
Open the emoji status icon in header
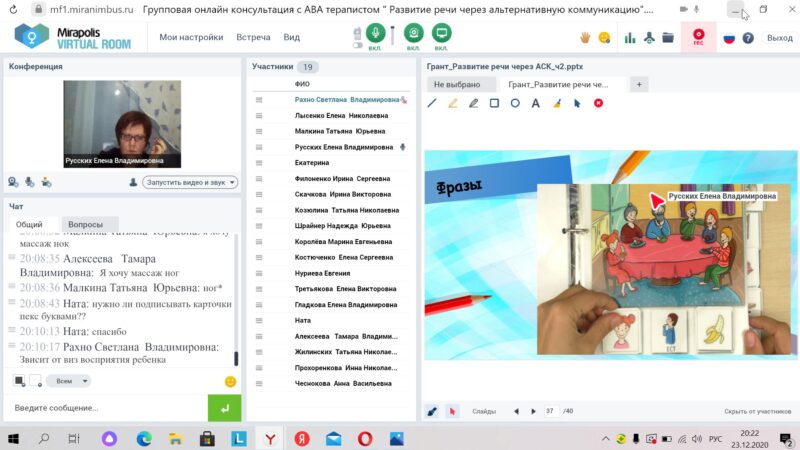click(604, 37)
